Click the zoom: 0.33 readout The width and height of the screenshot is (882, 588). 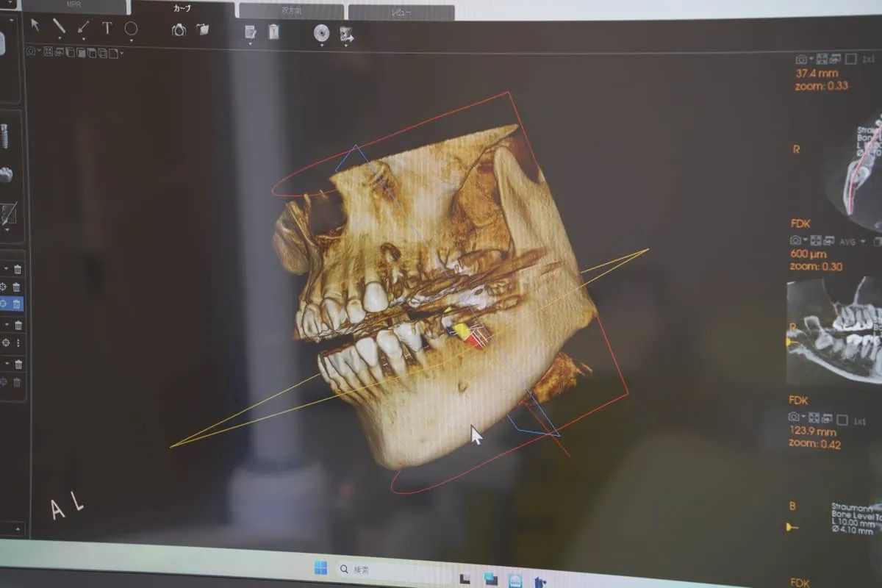coord(821,86)
